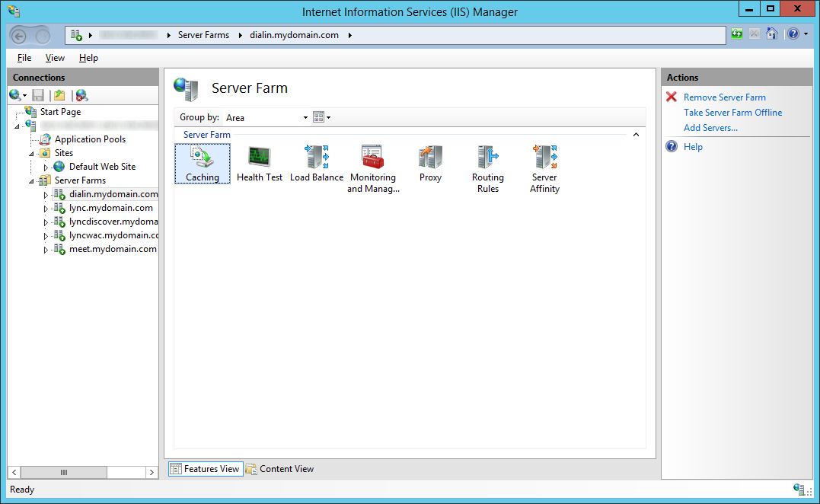Click Remove Server Farm link
The image size is (820, 504).
pyautogui.click(x=724, y=97)
